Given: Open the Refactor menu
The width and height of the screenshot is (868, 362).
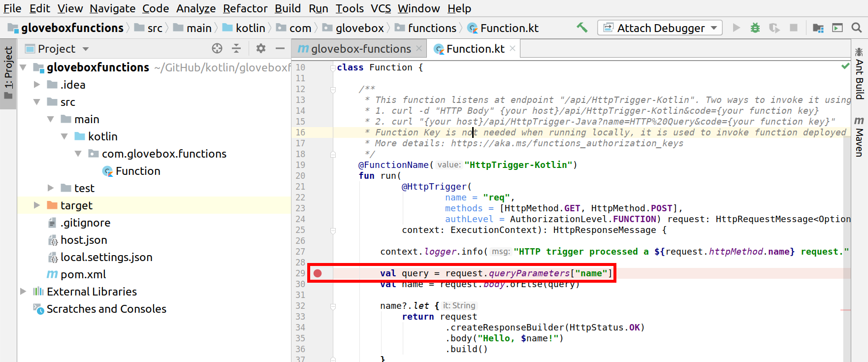Looking at the screenshot, I should [245, 8].
